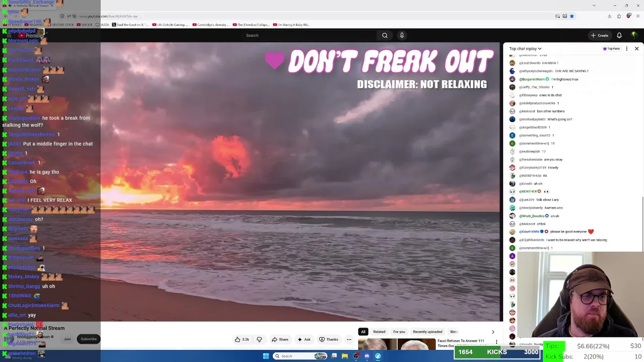644x362 pixels.
Task: Open options menu for Fauci video suggestion
Action: click(x=497, y=342)
